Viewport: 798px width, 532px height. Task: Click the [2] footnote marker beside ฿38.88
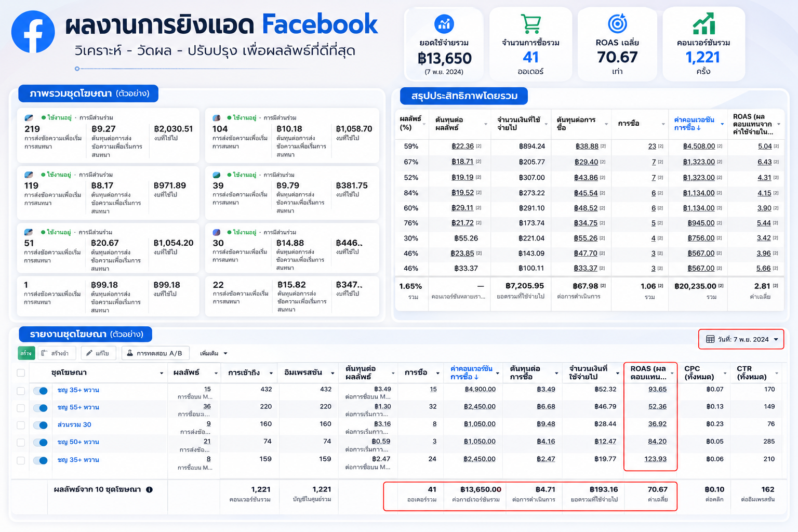(603, 147)
